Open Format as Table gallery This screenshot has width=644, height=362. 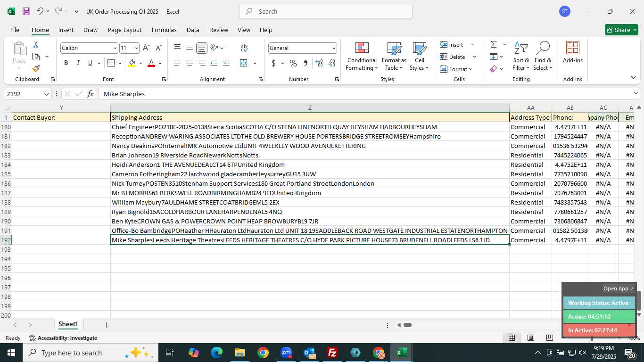(394, 57)
